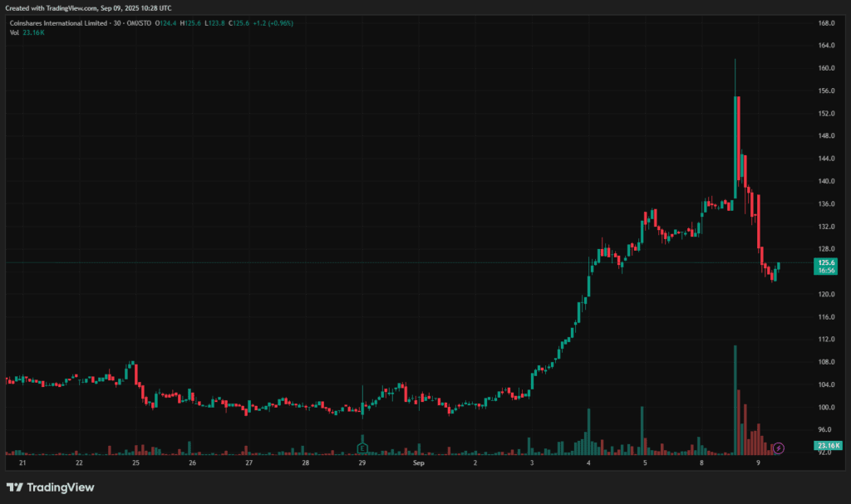Click the 136.0 price axis label
This screenshot has width=851, height=504.
pos(826,204)
